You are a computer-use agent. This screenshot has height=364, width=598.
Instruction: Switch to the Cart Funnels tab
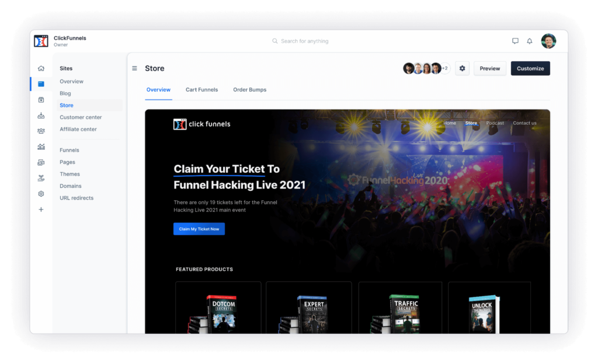(201, 90)
